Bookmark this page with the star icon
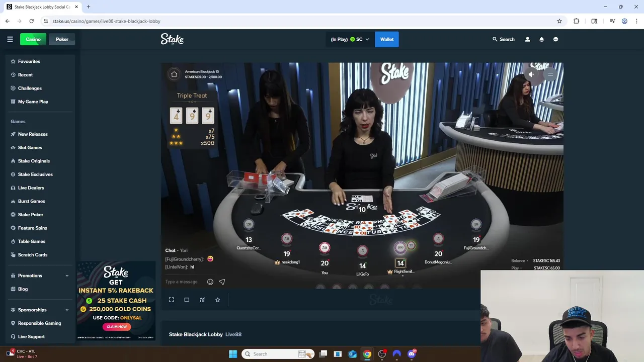 click(559, 21)
